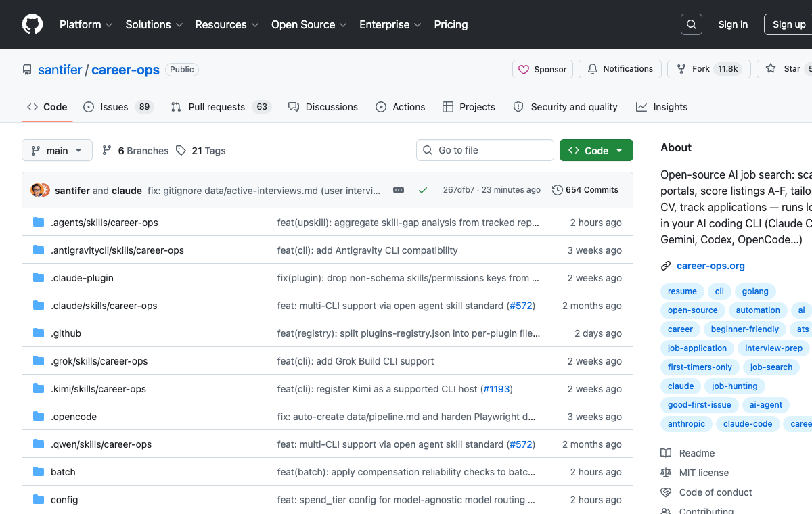812x514 pixels.
Task: Switch to the Pull requests tab
Action: click(x=221, y=107)
